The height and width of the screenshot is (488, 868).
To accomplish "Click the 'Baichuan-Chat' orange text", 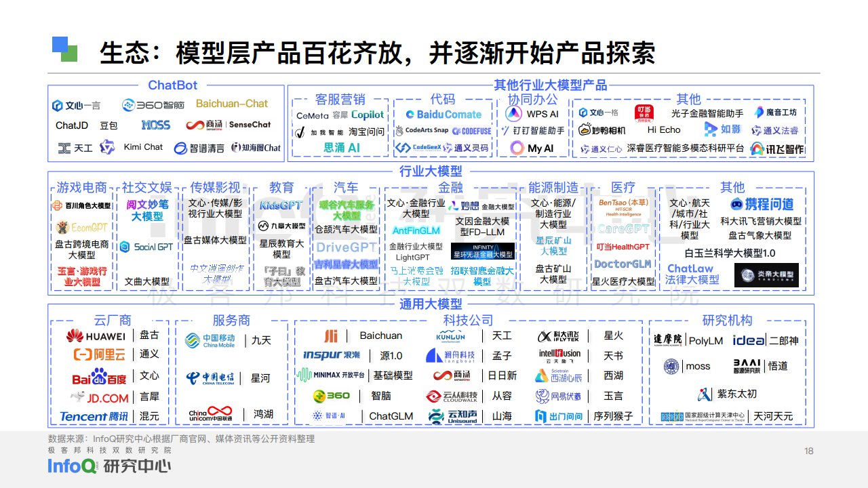I will tap(232, 104).
